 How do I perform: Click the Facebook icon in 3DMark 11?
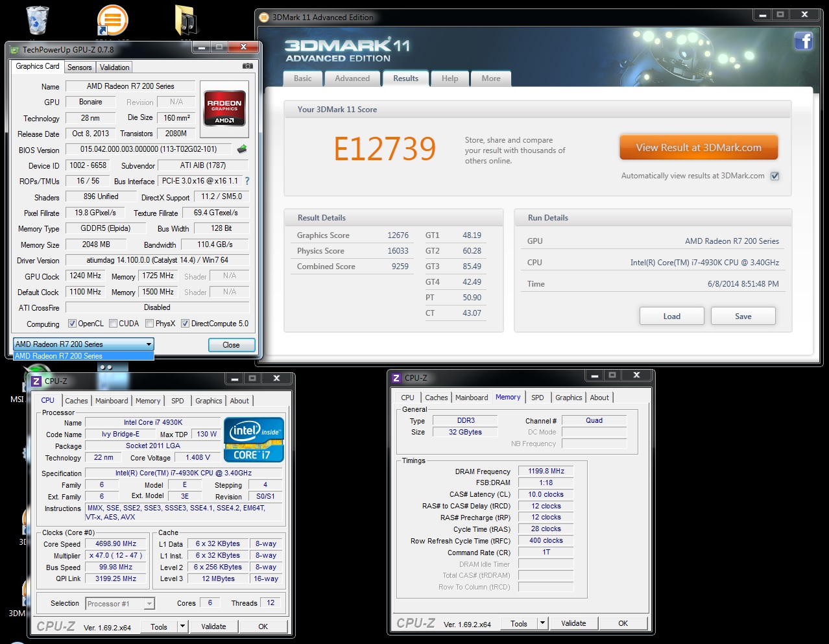(804, 41)
